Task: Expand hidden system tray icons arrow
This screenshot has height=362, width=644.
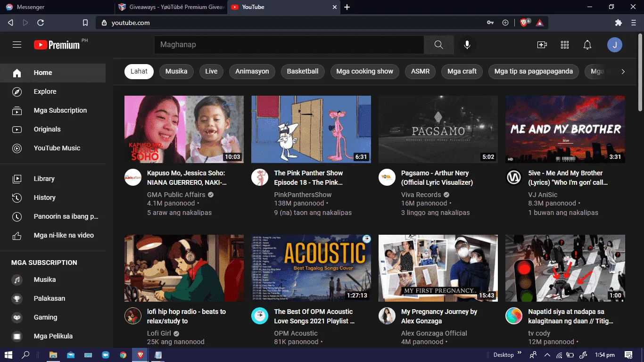Action: pyautogui.click(x=547, y=355)
